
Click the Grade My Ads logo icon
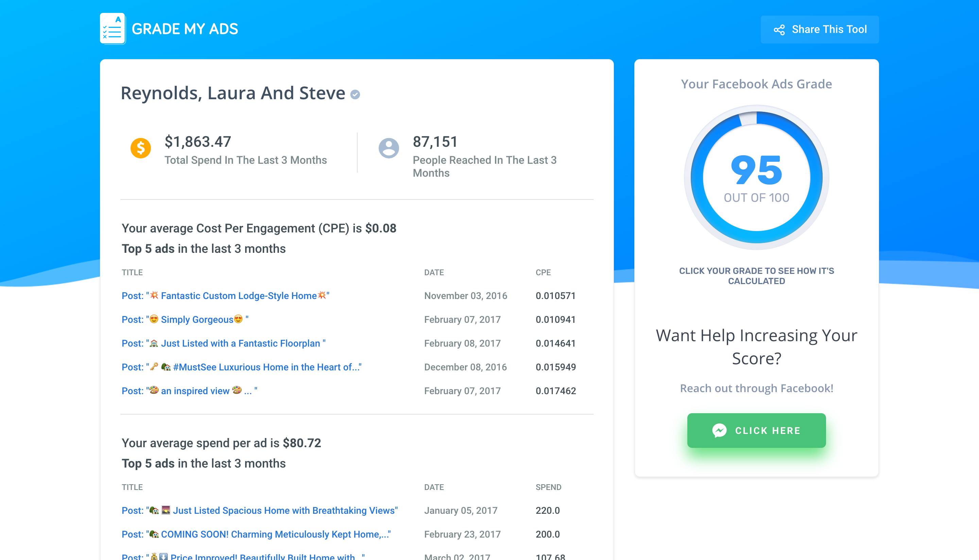112,29
